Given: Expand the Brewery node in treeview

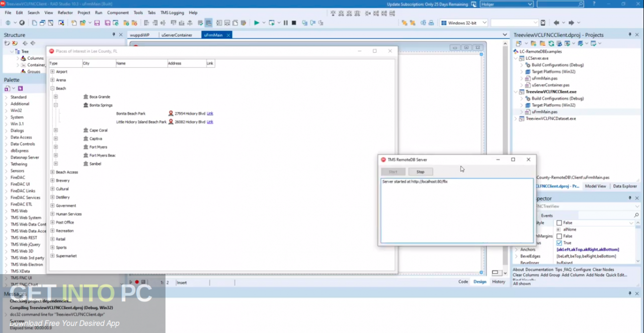Looking at the screenshot, I should tap(52, 180).
